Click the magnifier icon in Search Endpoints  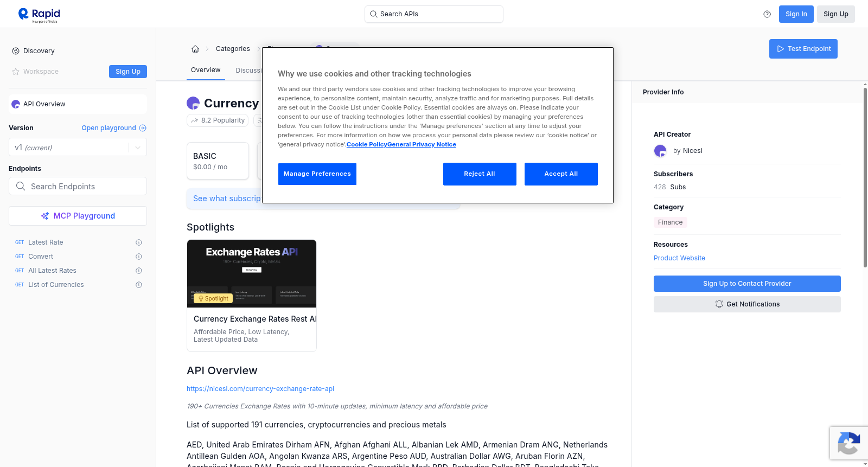[21, 186]
